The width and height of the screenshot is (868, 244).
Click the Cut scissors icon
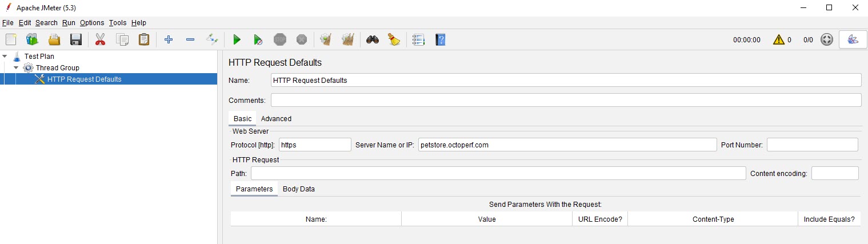(x=101, y=39)
